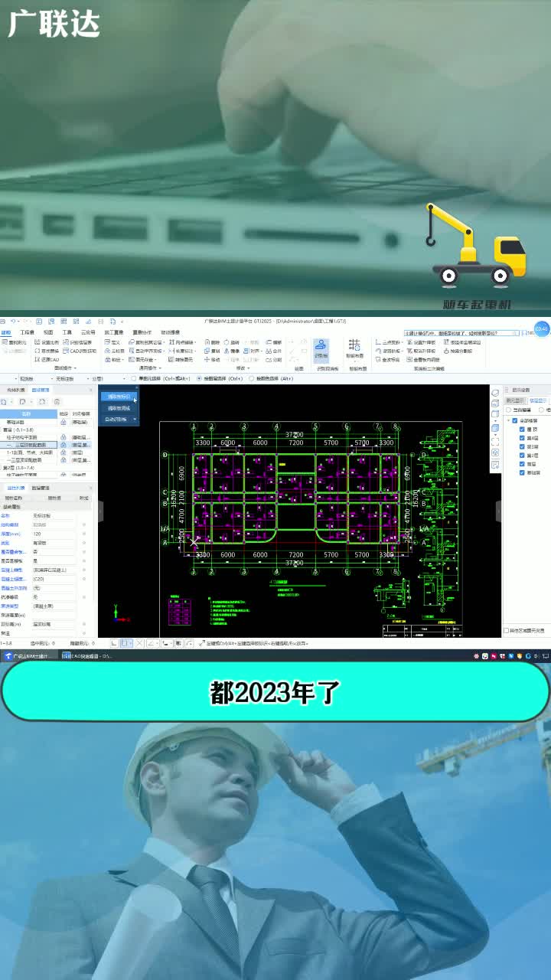Image resolution: width=551 pixels, height=980 pixels.
Task: Click the CAD识别选项 tool
Action: (x=80, y=351)
